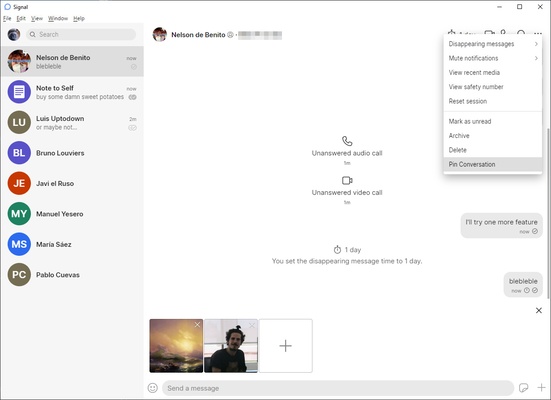
Task: Open the Javi el Ruso conversation
Action: pyautogui.click(x=72, y=183)
